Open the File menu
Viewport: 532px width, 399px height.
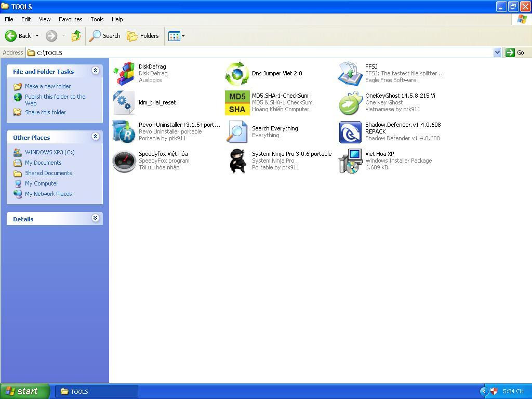coord(9,19)
